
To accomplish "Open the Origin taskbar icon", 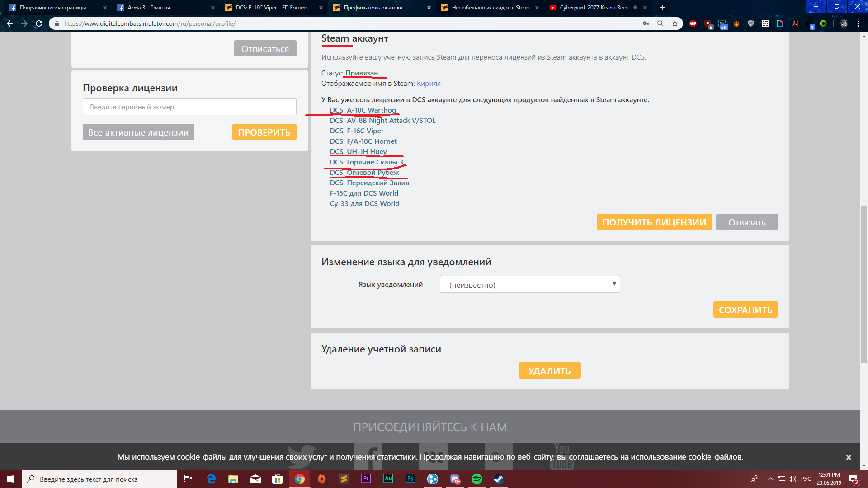I will tap(322, 479).
